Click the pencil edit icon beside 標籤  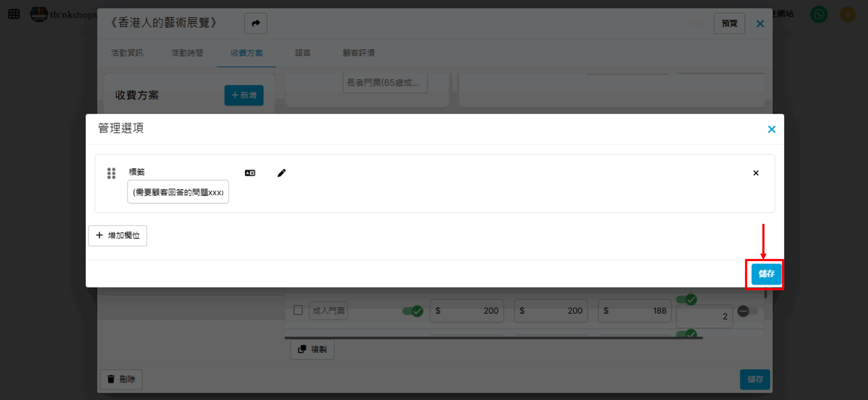pyautogui.click(x=281, y=173)
